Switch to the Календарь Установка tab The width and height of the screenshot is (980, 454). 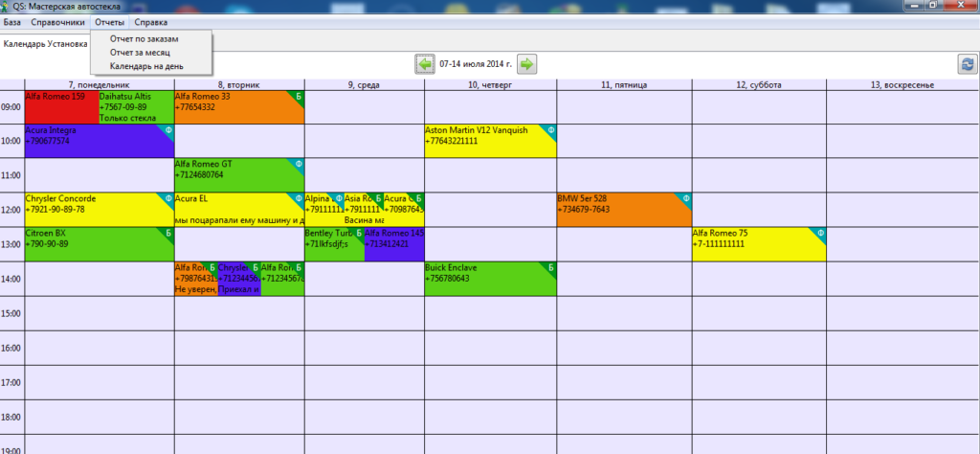[45, 44]
